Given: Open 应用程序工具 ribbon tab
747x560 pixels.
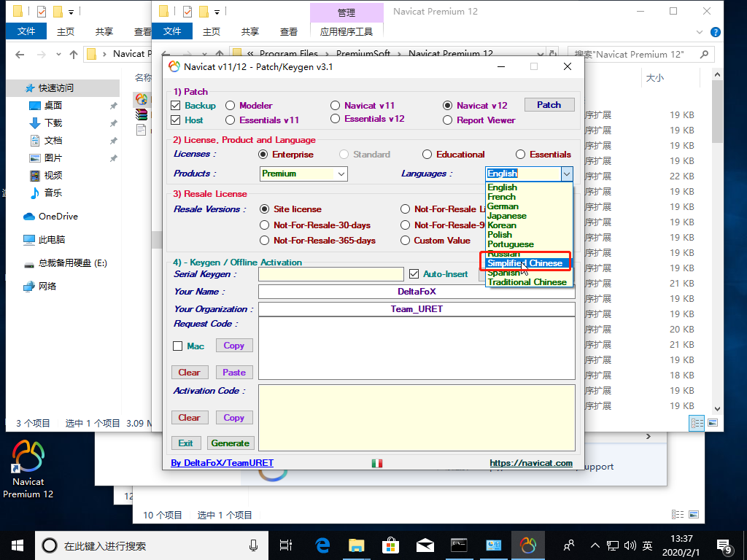Looking at the screenshot, I should [x=347, y=31].
